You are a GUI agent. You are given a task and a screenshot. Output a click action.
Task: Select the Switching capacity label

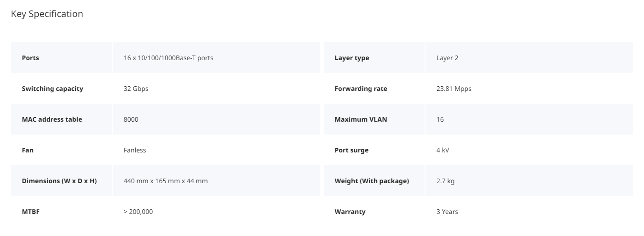point(52,89)
